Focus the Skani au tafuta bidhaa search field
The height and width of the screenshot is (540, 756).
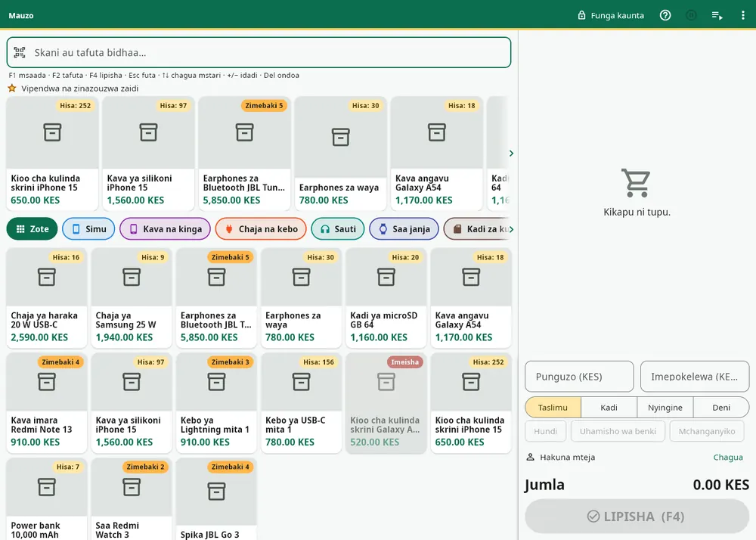[x=259, y=52]
